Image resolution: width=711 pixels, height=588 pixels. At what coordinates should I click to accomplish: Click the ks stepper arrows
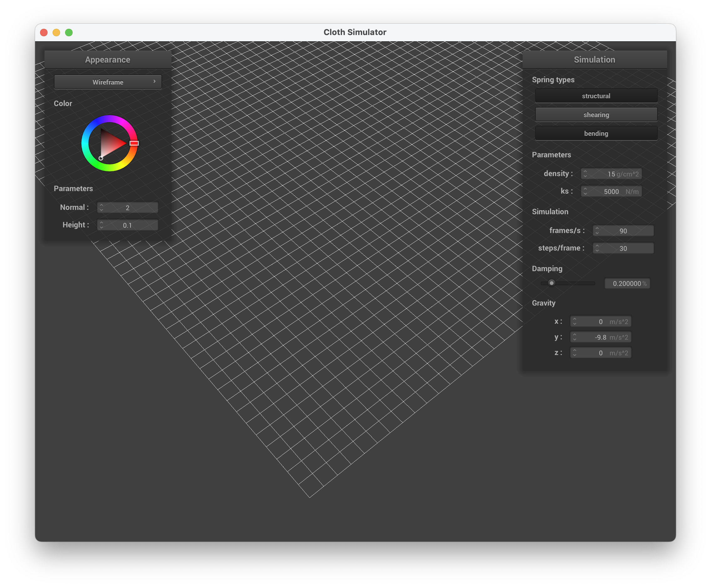pyautogui.click(x=585, y=191)
